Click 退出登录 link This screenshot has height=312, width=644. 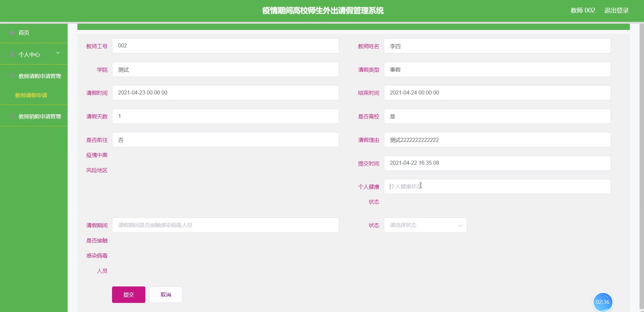click(x=616, y=10)
